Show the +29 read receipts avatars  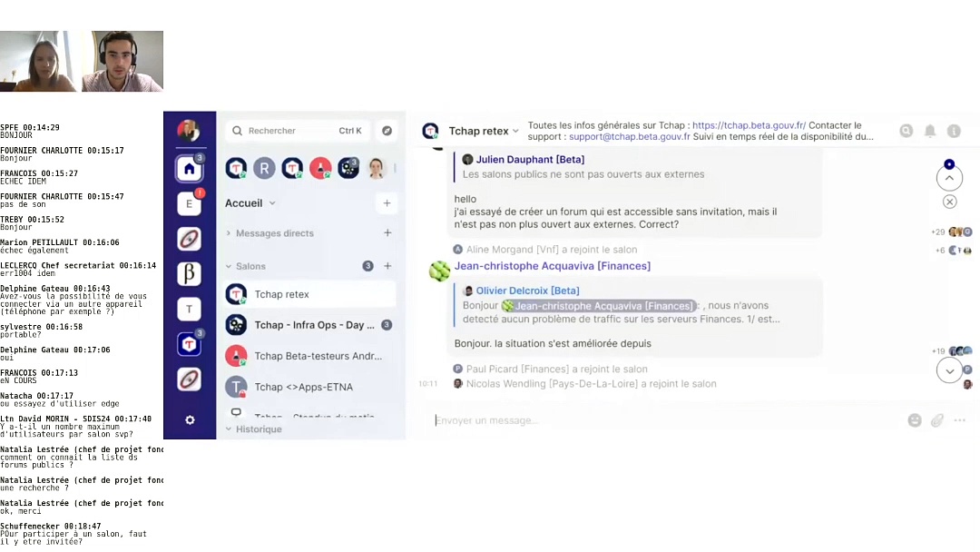click(952, 232)
